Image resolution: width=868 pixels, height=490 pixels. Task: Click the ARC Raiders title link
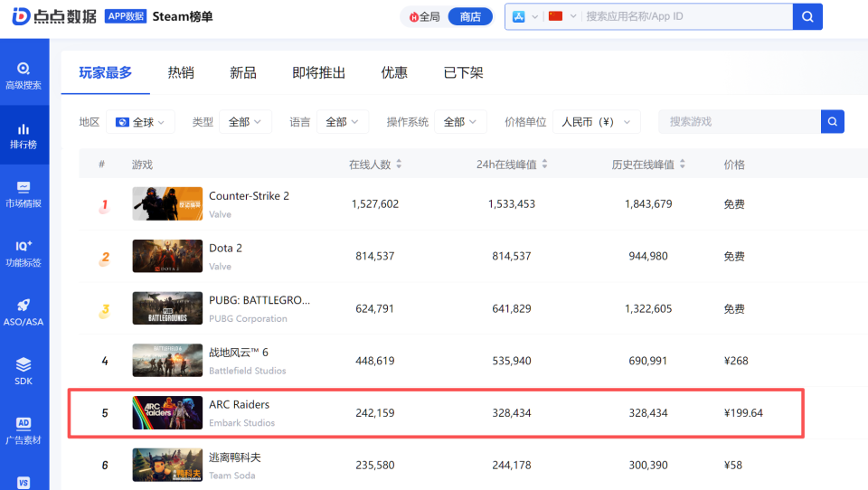[x=239, y=404]
